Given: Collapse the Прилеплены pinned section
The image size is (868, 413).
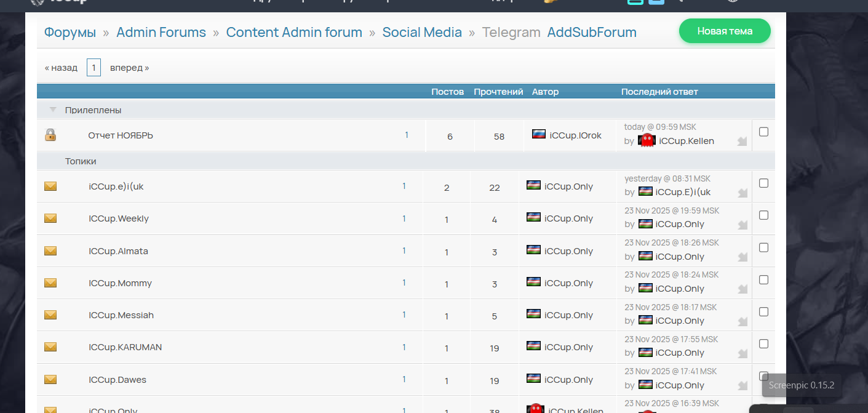Looking at the screenshot, I should [x=53, y=110].
